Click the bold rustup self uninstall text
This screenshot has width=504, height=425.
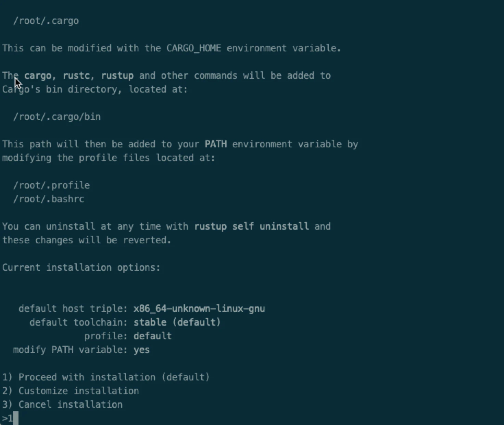251,227
